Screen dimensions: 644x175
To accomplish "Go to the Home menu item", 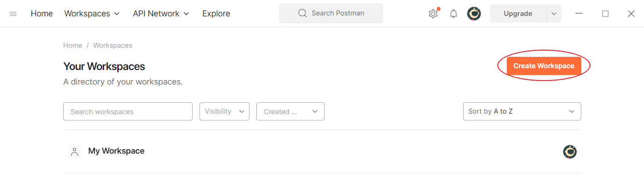I will (42, 14).
